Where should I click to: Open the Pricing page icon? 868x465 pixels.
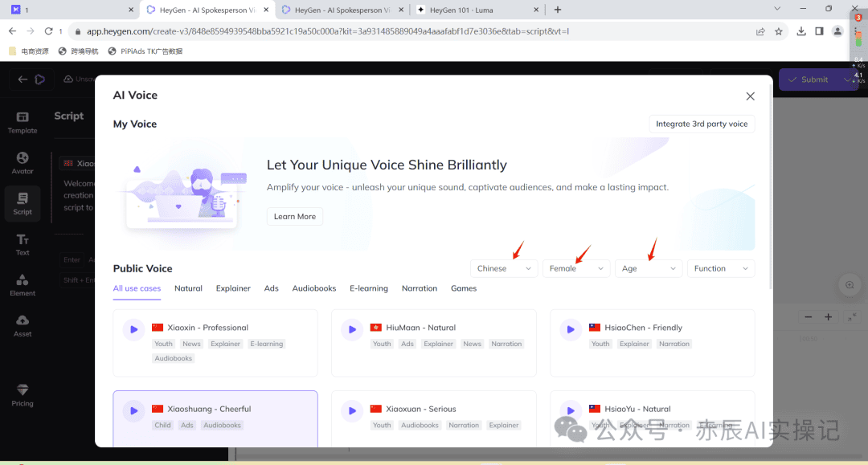[x=23, y=394]
